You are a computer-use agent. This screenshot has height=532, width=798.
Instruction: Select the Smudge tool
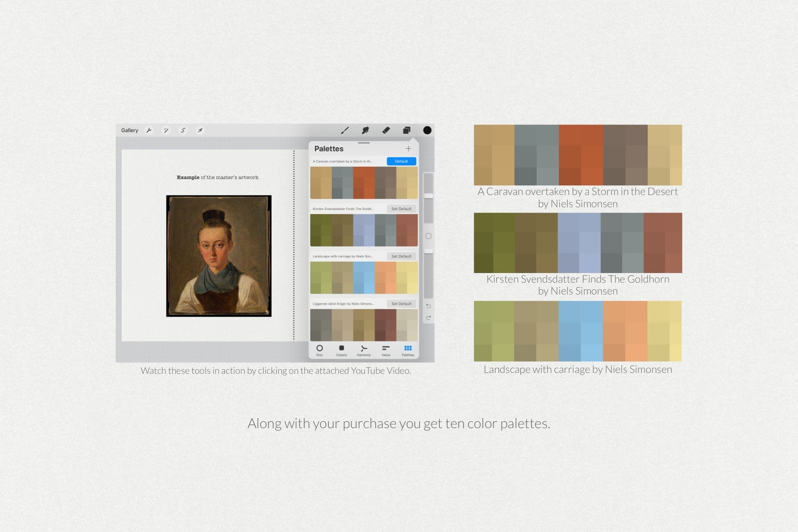(x=365, y=130)
